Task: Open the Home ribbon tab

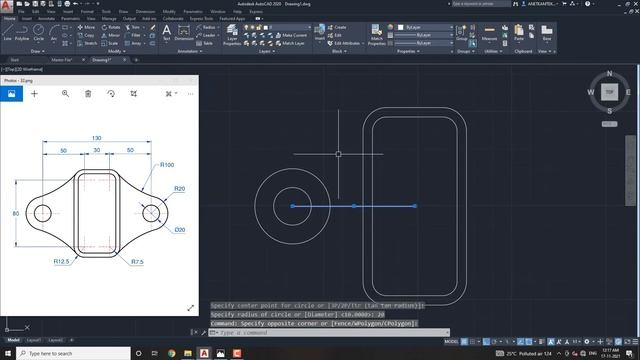Action: tap(9, 18)
